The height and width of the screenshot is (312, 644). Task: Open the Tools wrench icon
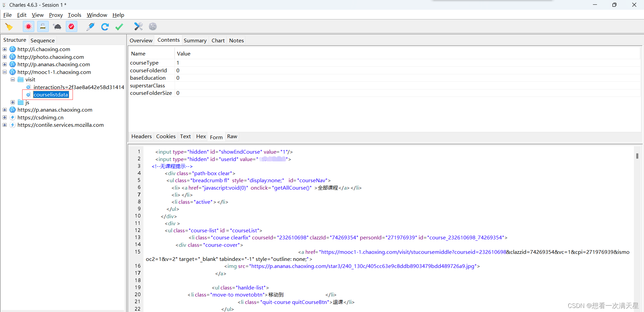138,27
